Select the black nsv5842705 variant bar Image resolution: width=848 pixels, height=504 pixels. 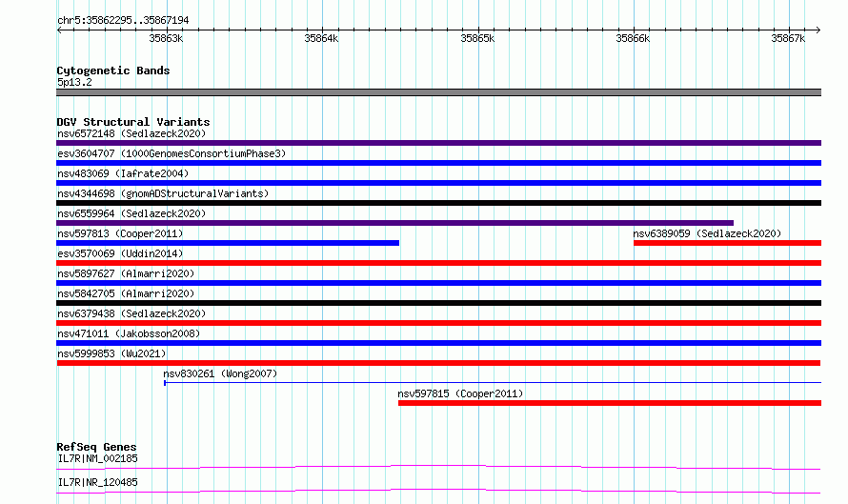(438, 303)
